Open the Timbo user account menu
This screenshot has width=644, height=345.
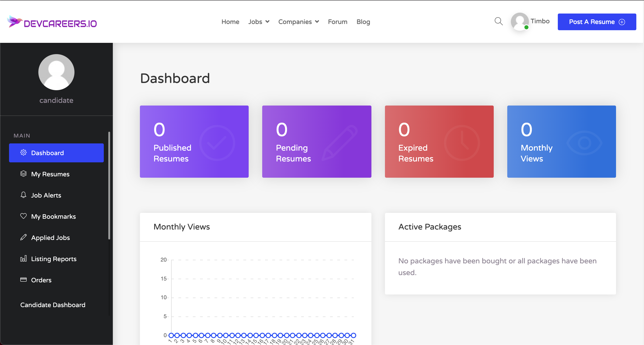pyautogui.click(x=530, y=21)
